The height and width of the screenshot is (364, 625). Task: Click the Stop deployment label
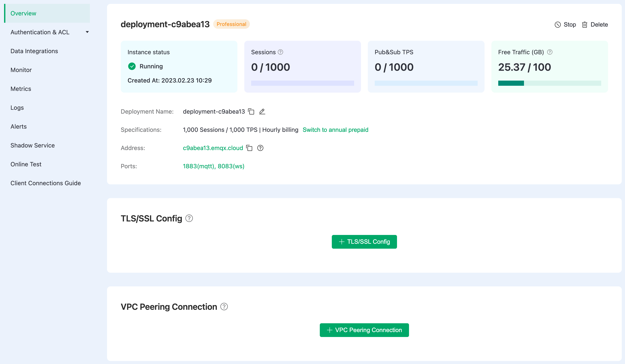[x=570, y=25]
